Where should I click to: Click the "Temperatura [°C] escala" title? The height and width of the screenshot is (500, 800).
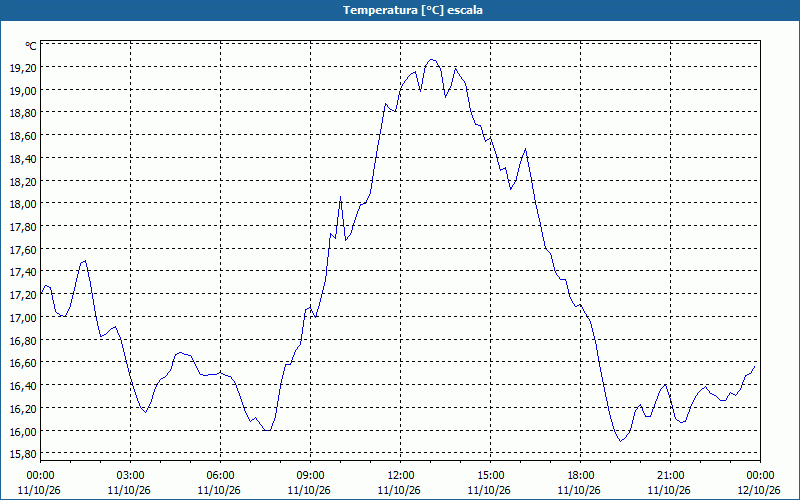(x=413, y=10)
